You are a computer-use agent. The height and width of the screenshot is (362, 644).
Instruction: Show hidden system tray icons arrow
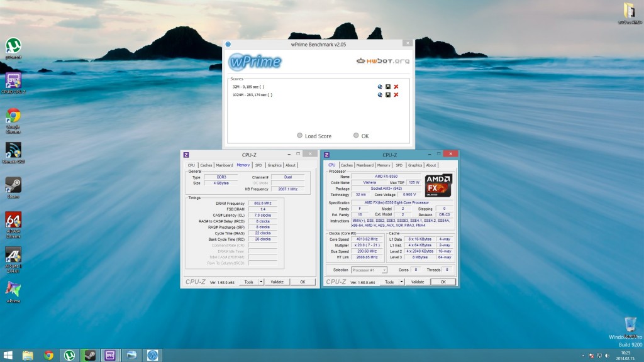coord(583,356)
